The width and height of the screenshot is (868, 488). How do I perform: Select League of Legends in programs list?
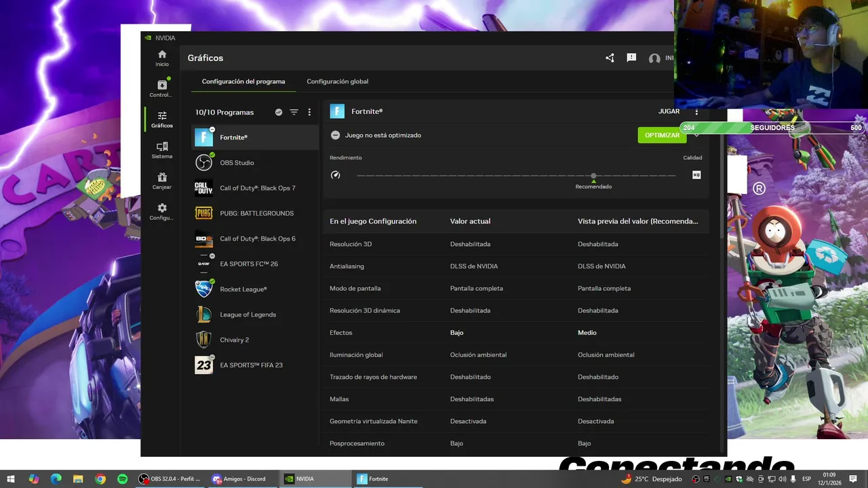(255, 314)
